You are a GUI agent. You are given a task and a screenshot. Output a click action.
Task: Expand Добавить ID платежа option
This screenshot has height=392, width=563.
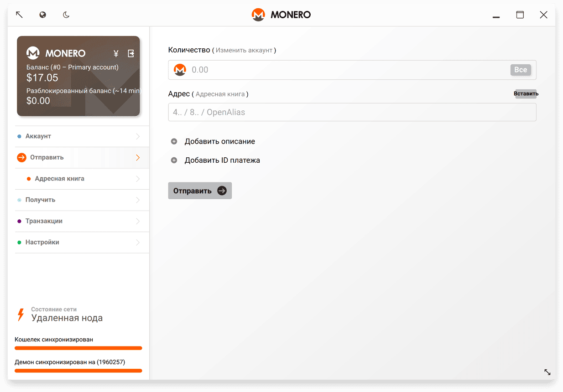tap(222, 160)
